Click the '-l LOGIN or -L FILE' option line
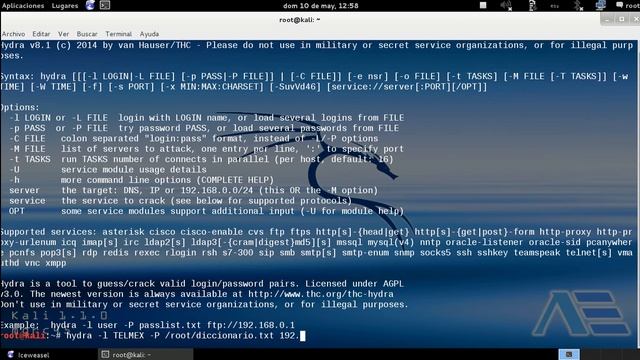Viewport: 640px width, 360px height. point(207,118)
